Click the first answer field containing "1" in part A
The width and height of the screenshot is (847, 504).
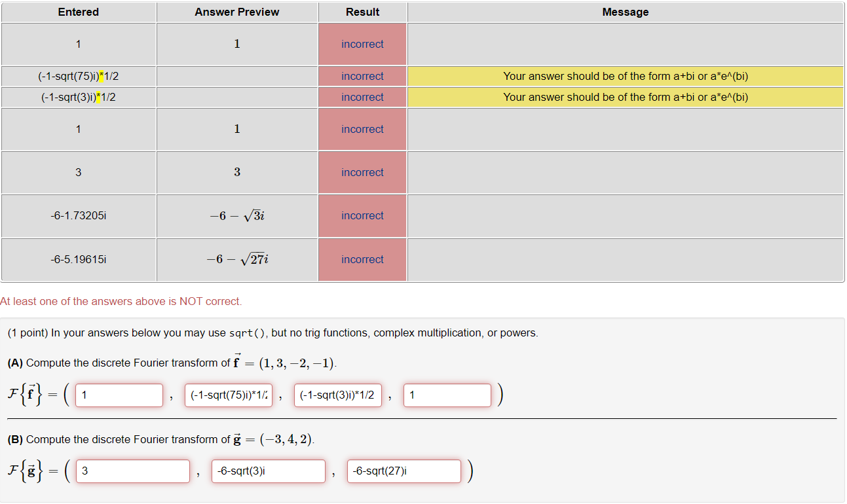click(x=119, y=395)
